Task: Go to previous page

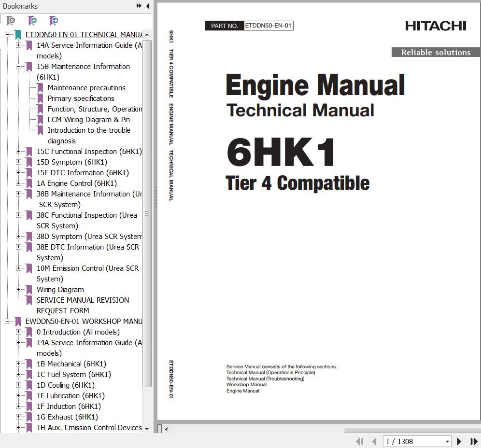Action: (374, 442)
